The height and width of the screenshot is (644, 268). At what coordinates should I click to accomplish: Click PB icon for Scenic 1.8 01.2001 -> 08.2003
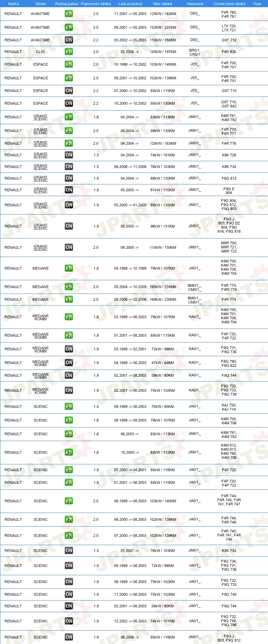69,482
